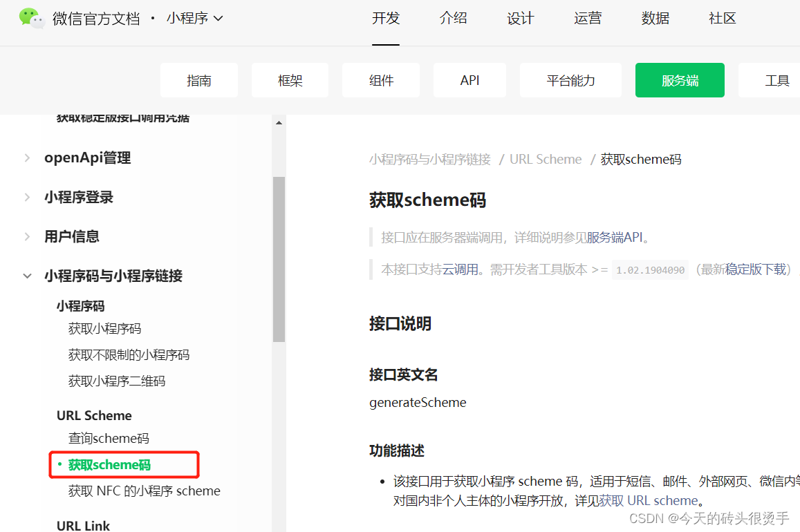Open the 获取小程序码 sidebar item
This screenshot has height=532, width=800.
104,329
